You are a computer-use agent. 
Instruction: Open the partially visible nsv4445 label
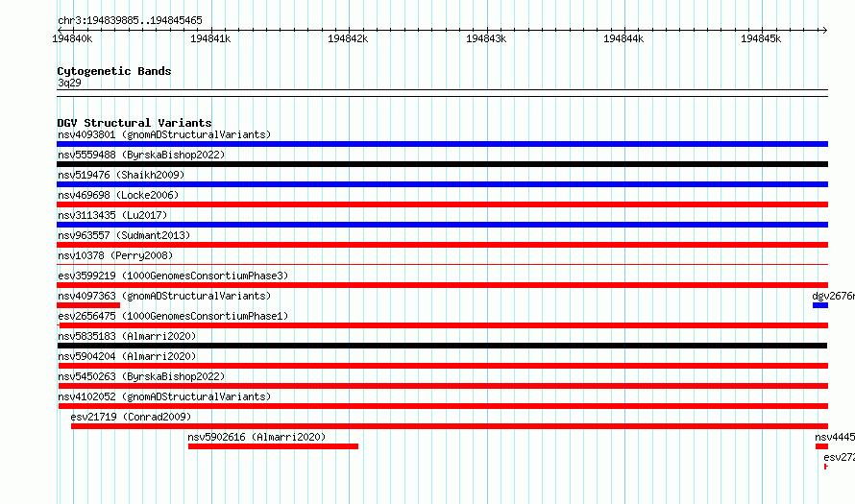tap(835, 437)
